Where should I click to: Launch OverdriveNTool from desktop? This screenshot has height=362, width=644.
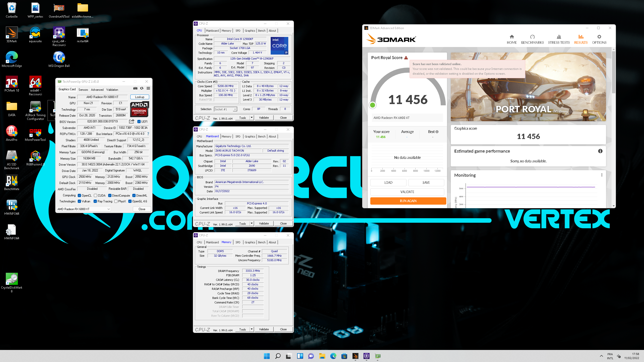[59, 10]
